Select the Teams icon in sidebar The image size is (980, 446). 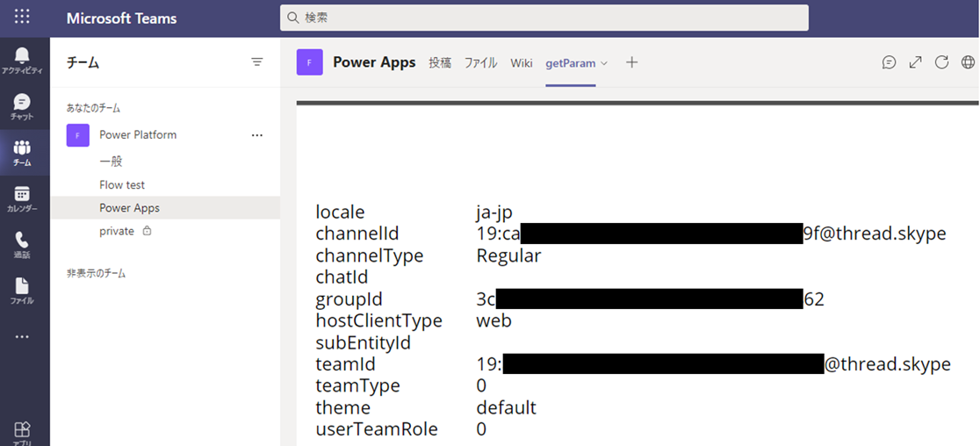pos(22,153)
